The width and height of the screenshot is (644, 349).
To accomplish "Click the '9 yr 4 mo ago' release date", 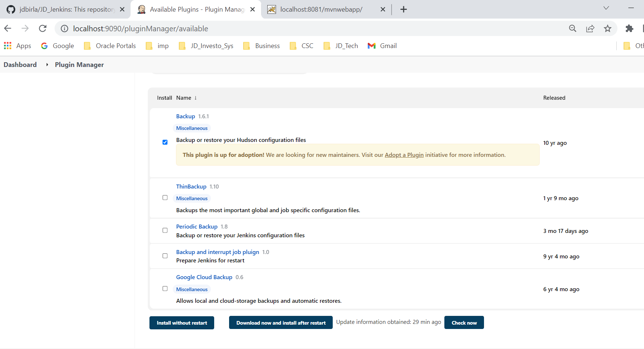I will click(x=561, y=256).
